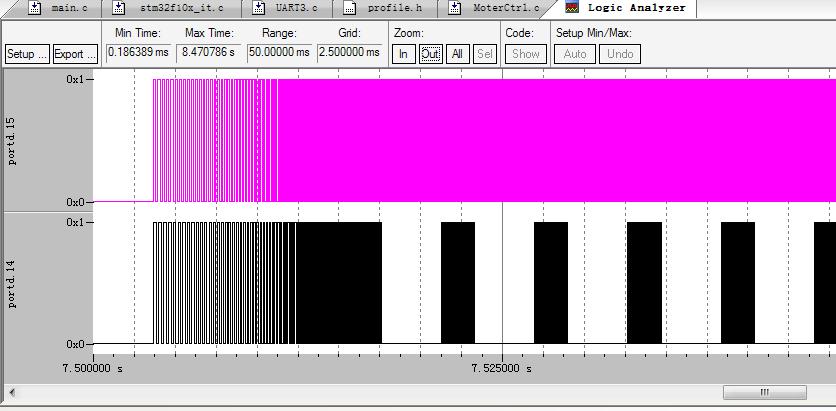Click the 0x1 label of portd.15

pos(75,79)
